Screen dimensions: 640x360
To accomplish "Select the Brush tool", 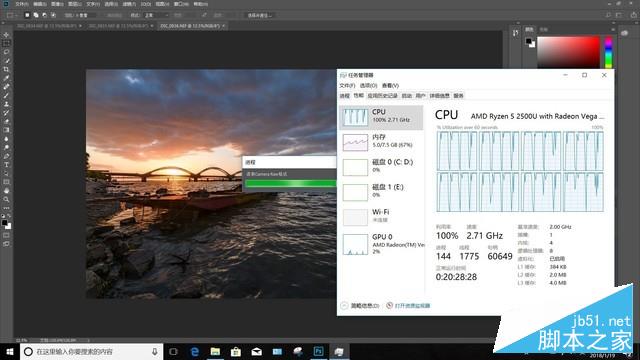I will (6, 95).
